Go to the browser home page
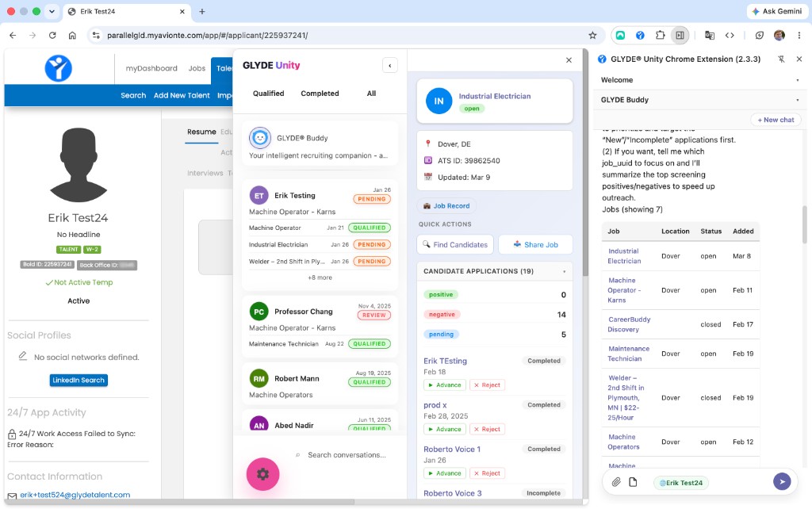This screenshot has height=509, width=812. coord(72,35)
